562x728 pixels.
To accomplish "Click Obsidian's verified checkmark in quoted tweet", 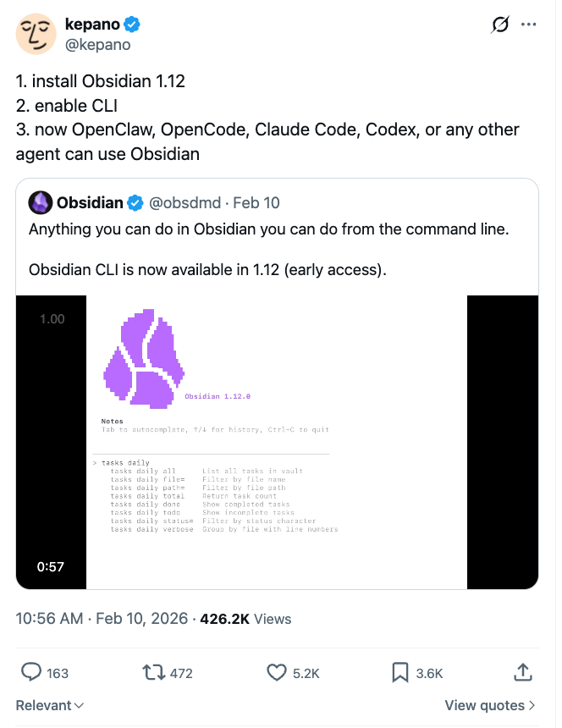I will (134, 203).
